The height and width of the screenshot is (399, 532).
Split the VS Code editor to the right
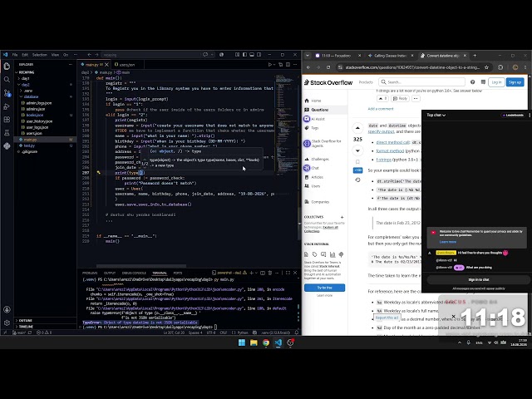288,65
